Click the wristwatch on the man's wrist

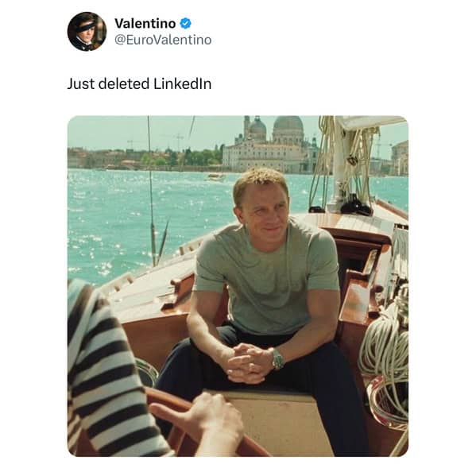click(278, 359)
